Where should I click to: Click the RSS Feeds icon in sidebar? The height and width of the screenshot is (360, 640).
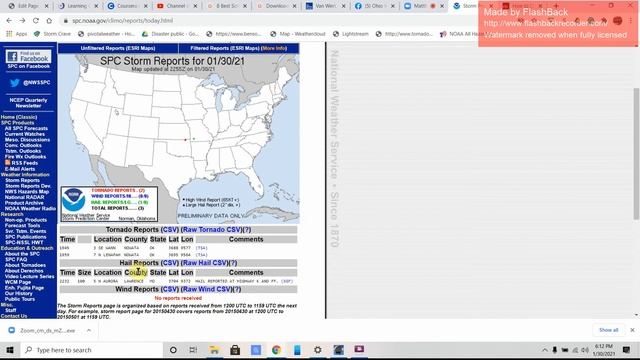click(x=7, y=162)
